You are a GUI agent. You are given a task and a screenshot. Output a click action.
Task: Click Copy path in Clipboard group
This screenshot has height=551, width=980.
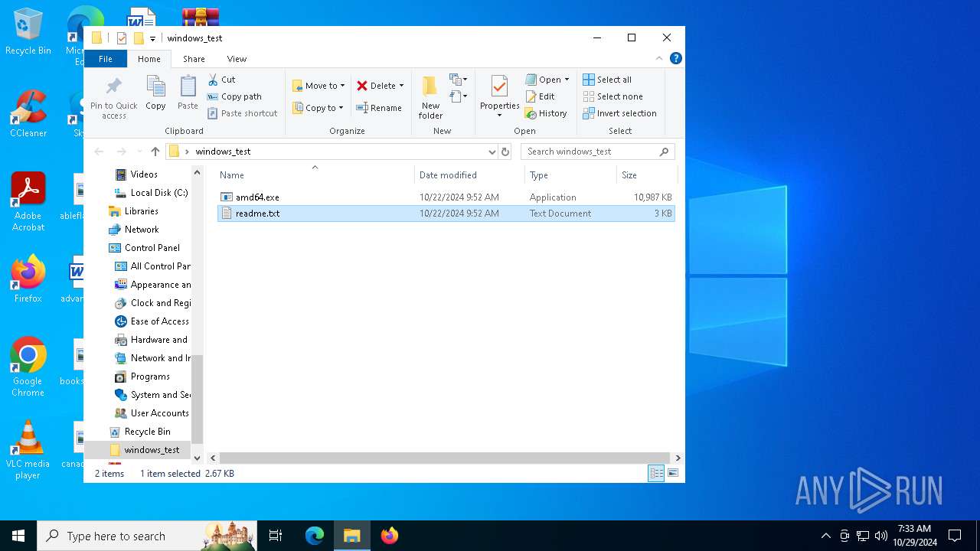click(x=235, y=96)
